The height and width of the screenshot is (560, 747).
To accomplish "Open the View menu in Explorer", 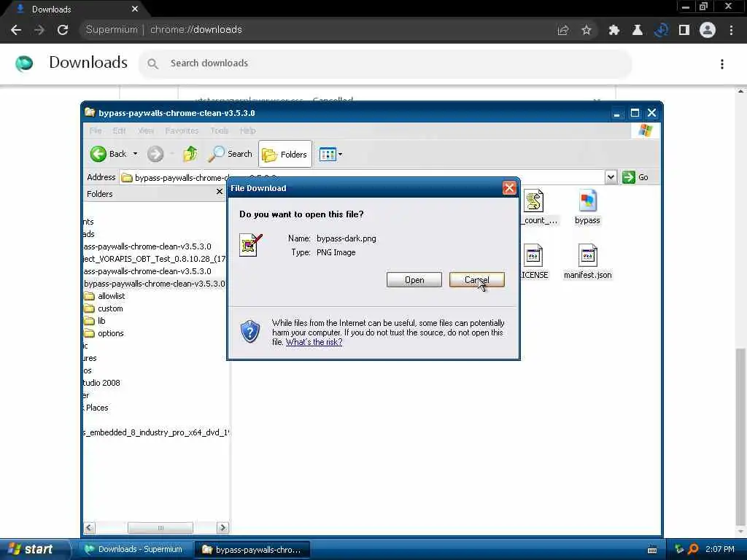I will (x=146, y=131).
